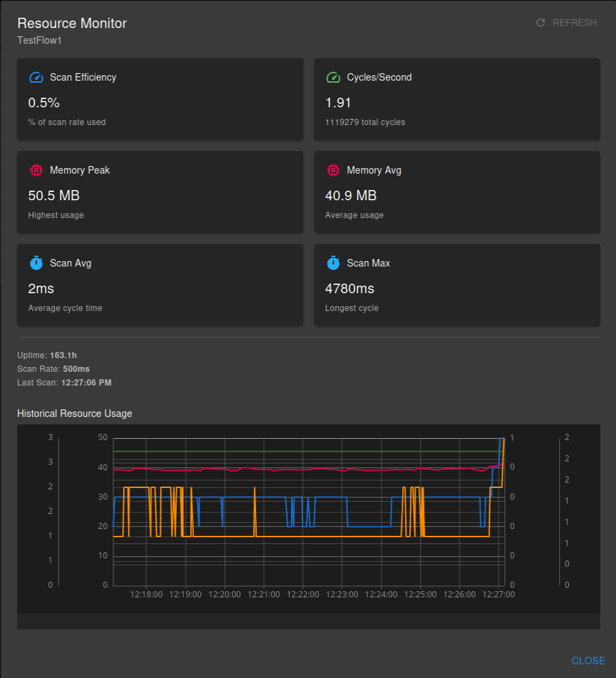The image size is (616, 678).
Task: Click the Memory Avg processor chip icon
Action: point(333,170)
